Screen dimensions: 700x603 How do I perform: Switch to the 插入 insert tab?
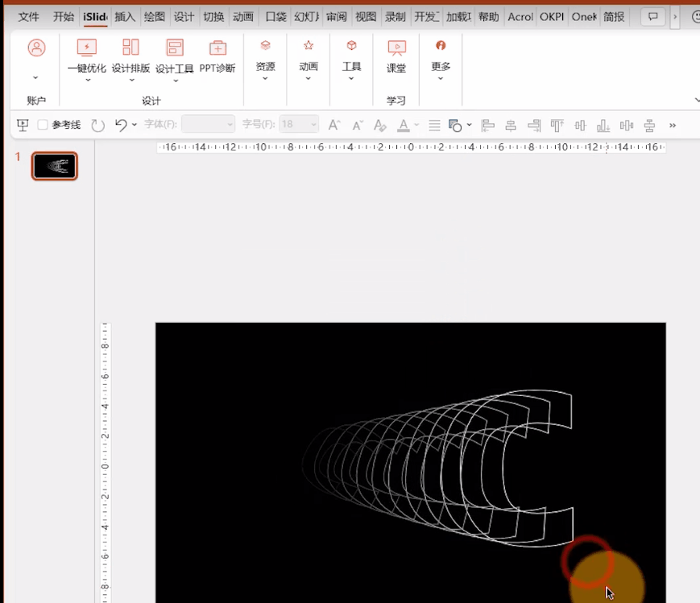coord(125,17)
